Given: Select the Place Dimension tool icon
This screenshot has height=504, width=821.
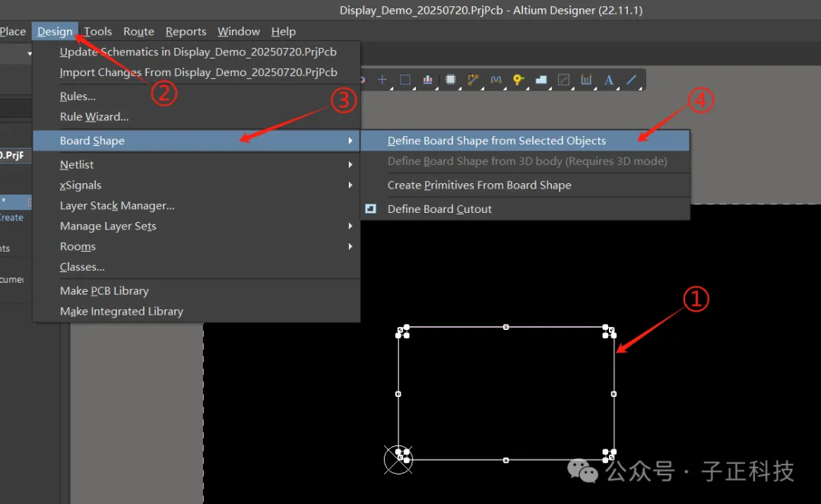Looking at the screenshot, I should (586, 80).
